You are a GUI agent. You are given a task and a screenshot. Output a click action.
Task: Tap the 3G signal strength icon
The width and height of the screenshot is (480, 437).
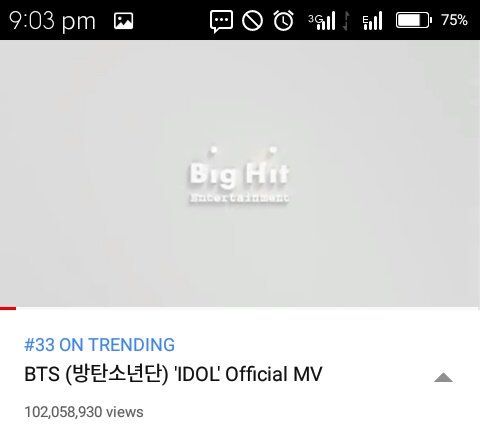click(321, 21)
